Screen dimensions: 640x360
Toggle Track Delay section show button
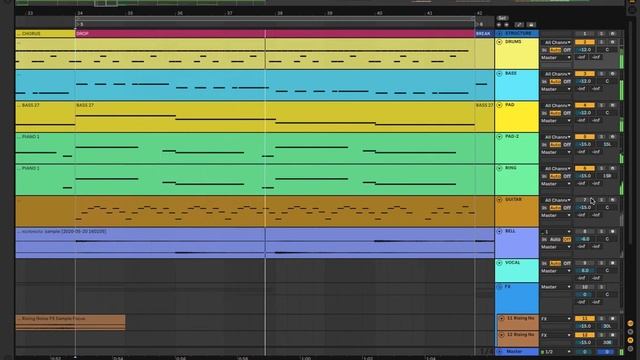point(631,349)
